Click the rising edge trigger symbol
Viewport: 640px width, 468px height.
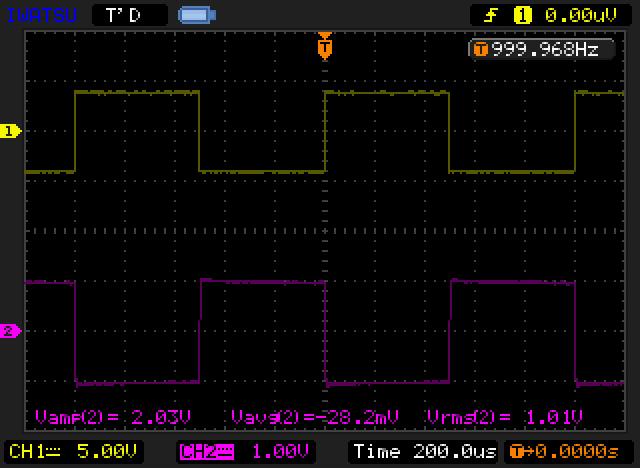(490, 15)
